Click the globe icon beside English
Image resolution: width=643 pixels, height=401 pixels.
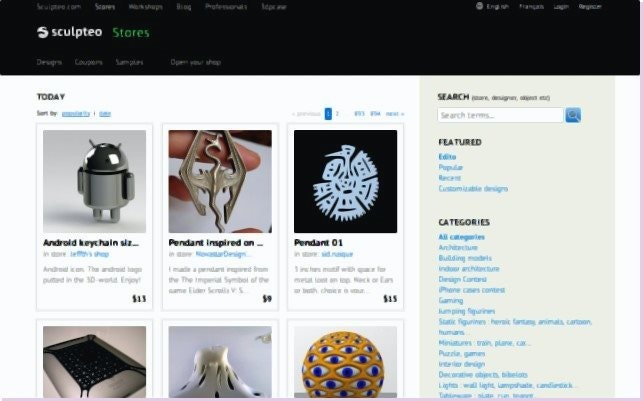point(479,6)
